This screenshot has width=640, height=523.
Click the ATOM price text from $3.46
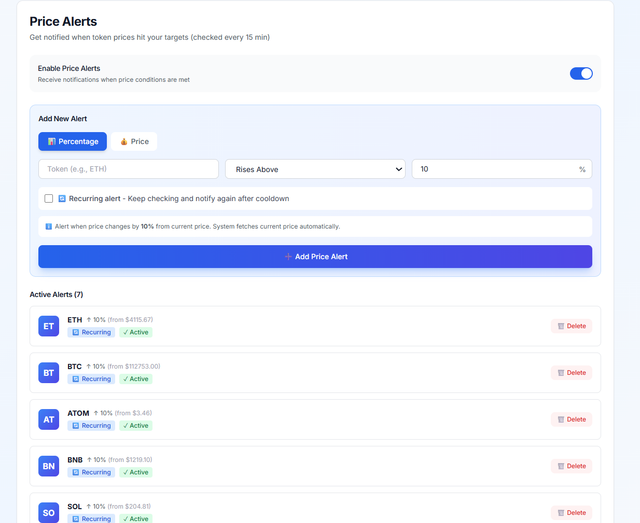pyautogui.click(x=133, y=413)
